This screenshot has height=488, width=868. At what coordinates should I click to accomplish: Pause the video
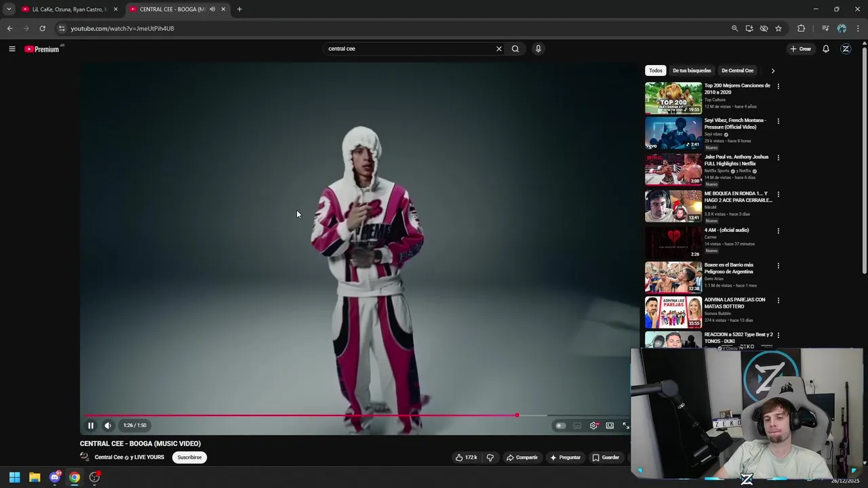(x=90, y=426)
